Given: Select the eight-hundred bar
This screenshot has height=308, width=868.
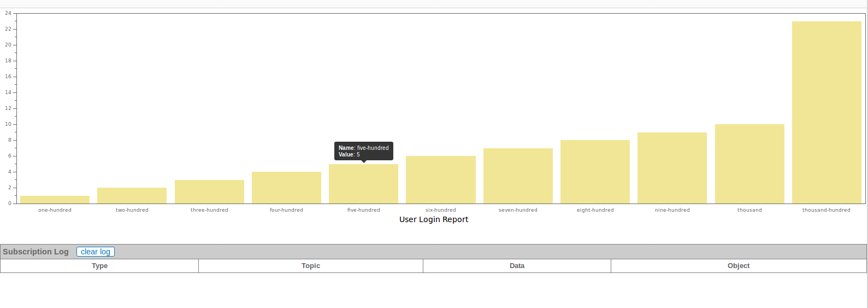Looking at the screenshot, I should (x=595, y=172).
